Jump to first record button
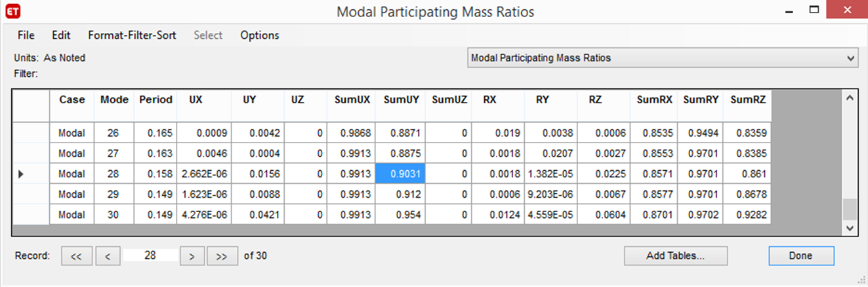The height and width of the screenshot is (287, 868). click(x=76, y=256)
